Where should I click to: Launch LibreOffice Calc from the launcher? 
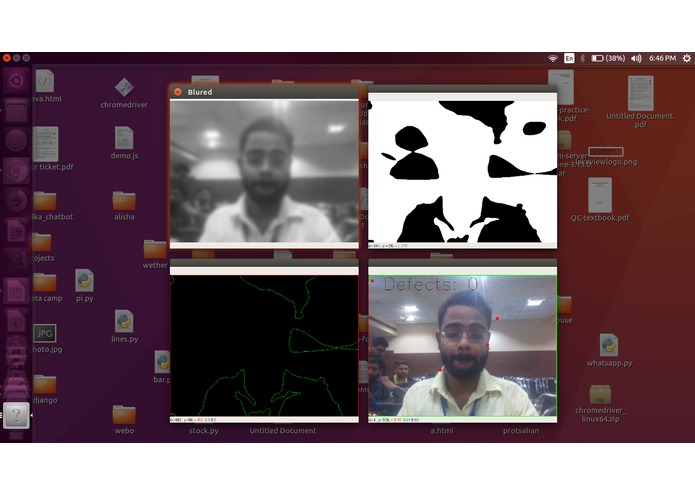(16, 291)
